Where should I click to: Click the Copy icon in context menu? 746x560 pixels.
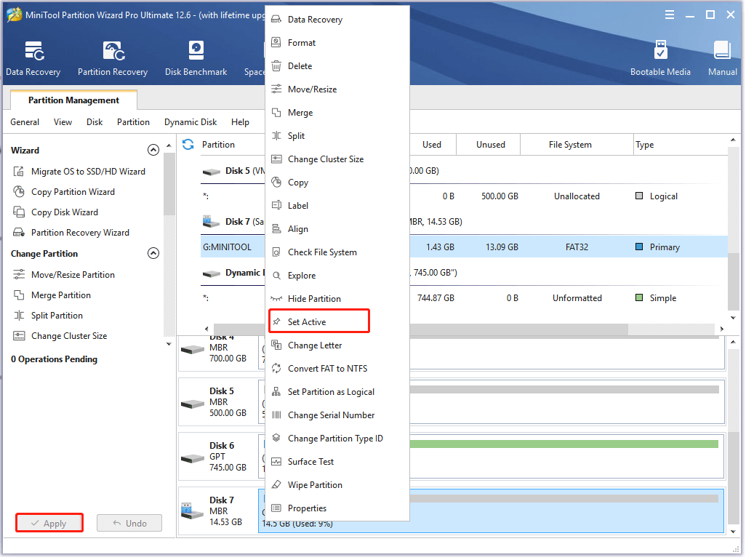click(276, 183)
